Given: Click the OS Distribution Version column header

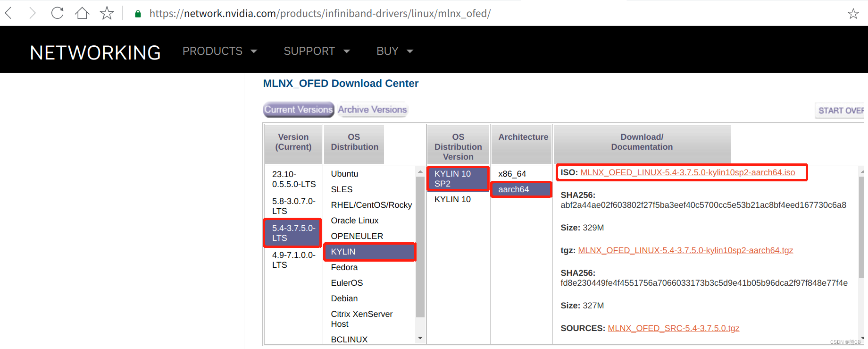Looking at the screenshot, I should click(x=458, y=144).
